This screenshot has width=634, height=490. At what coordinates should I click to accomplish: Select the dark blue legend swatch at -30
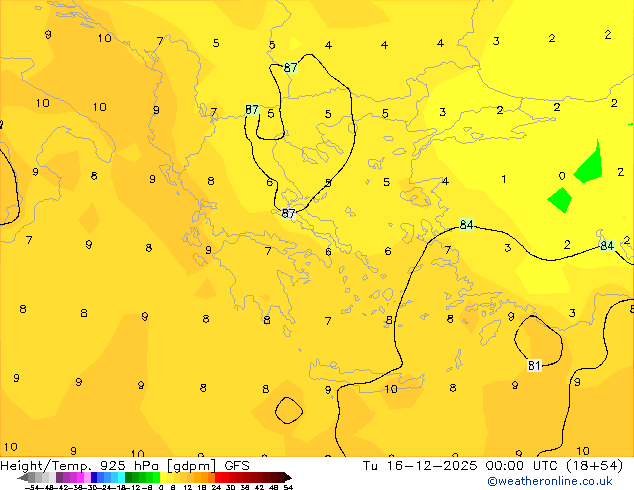[94, 477]
